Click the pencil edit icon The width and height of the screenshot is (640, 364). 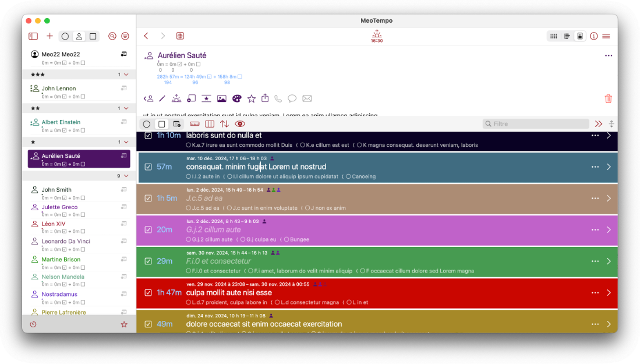coord(162,99)
